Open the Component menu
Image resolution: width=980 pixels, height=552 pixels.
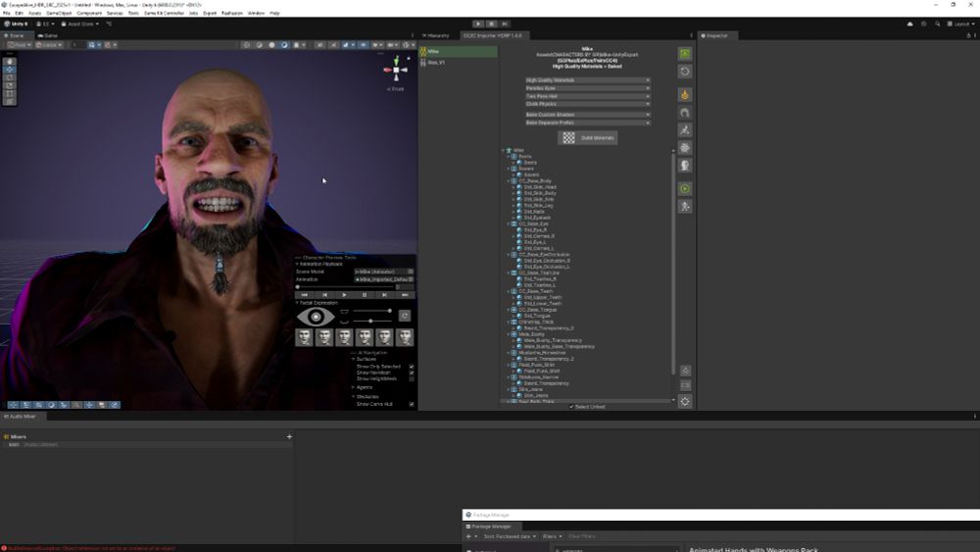click(89, 13)
